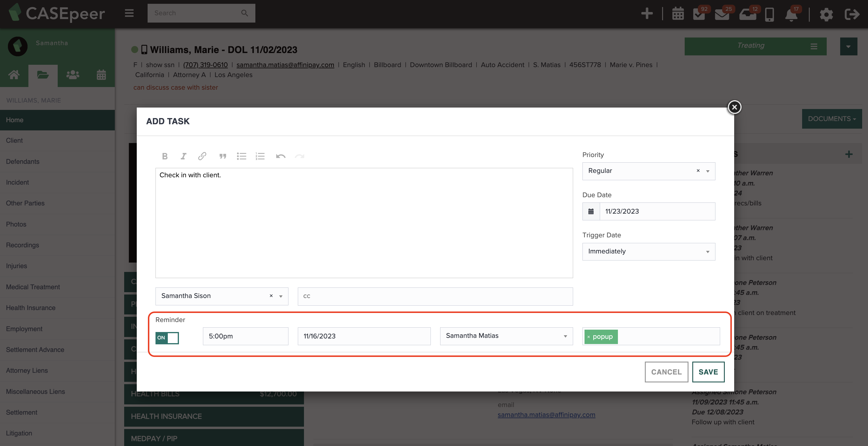Open the Priority Regular dropdown
The image size is (868, 446).
708,171
